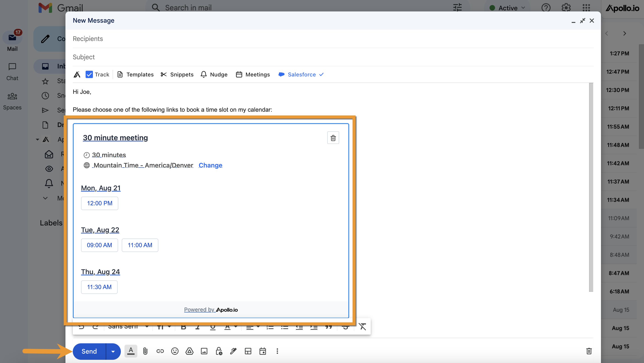Click the Send button

click(x=89, y=351)
